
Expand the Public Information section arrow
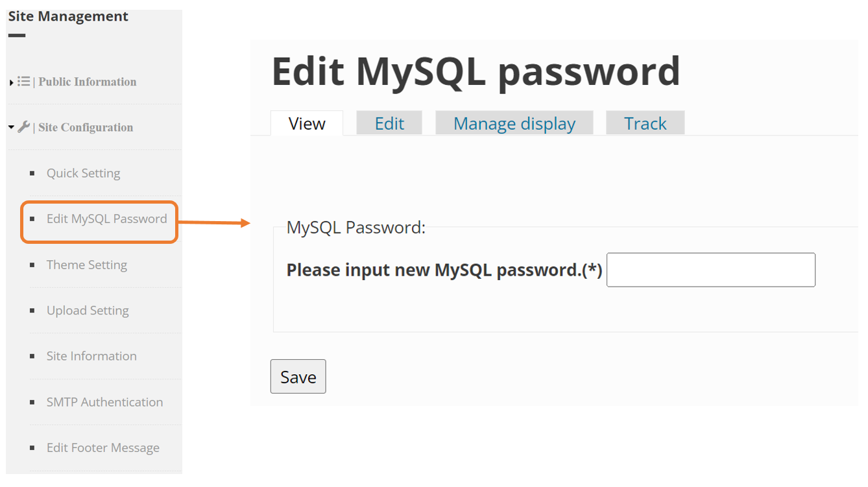tap(12, 82)
